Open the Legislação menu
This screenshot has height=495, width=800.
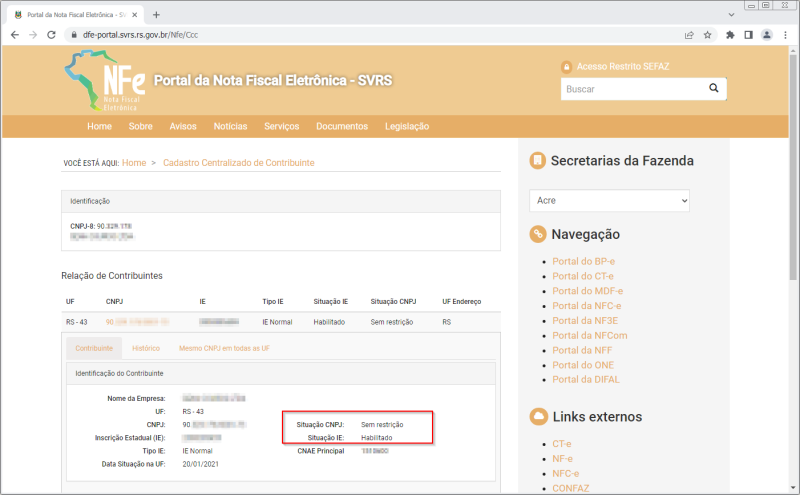[x=407, y=126]
